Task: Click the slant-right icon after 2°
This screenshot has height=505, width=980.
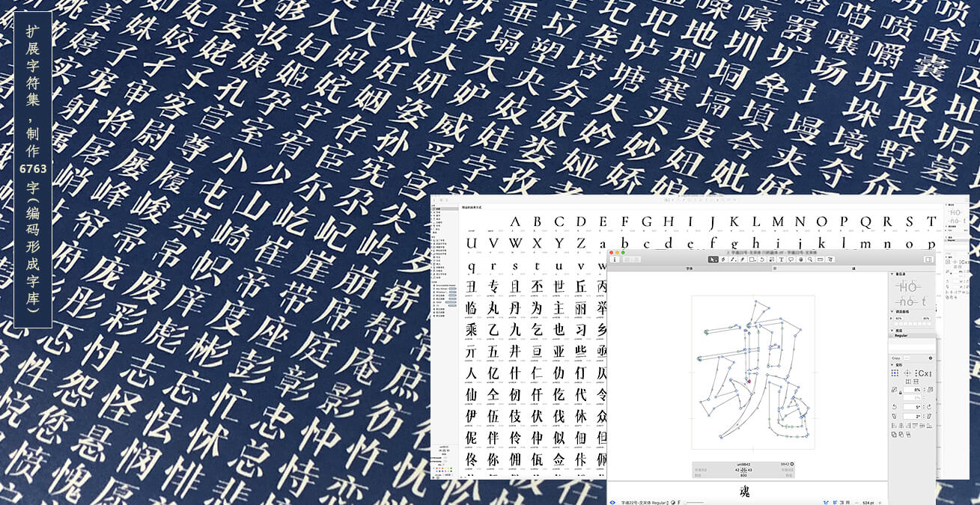Action: click(x=929, y=416)
